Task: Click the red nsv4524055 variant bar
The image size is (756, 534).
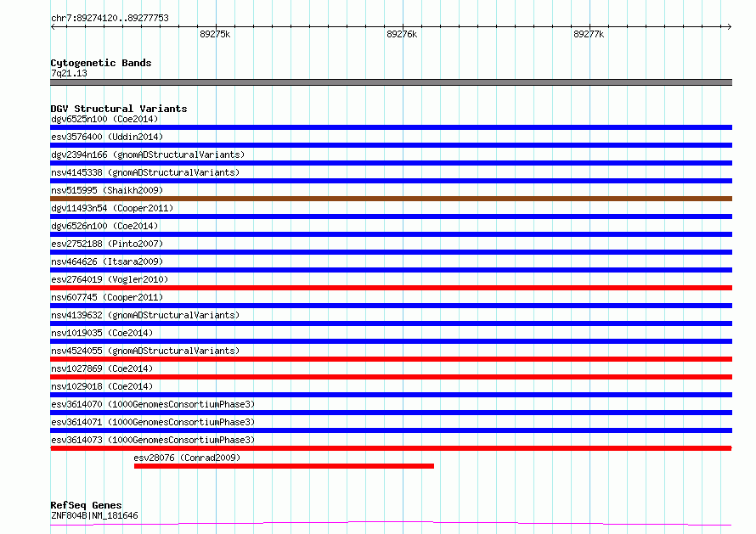Action: (391, 359)
